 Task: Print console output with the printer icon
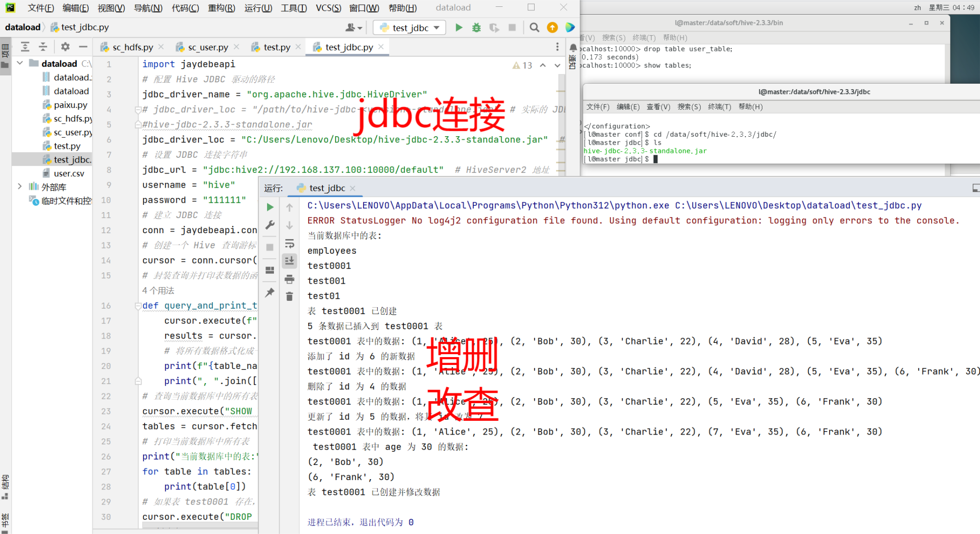pos(290,279)
